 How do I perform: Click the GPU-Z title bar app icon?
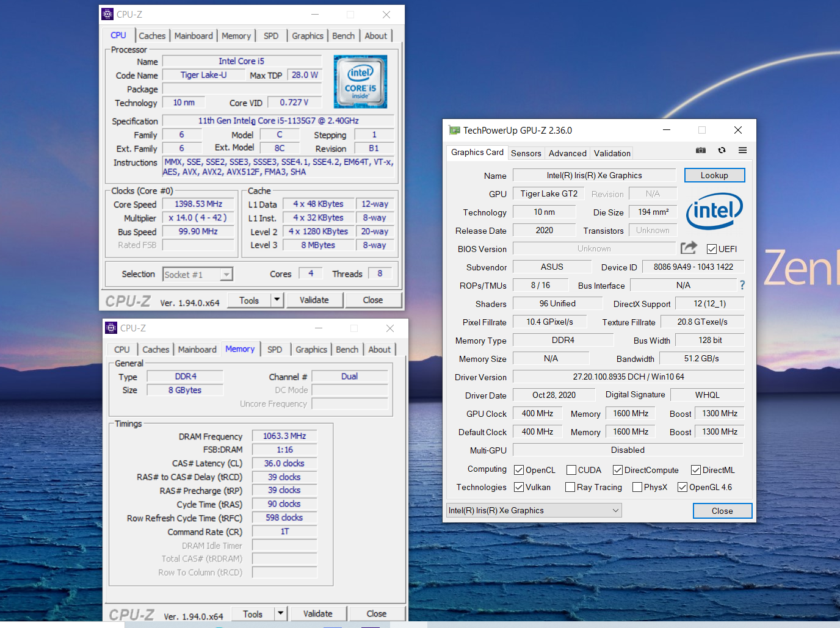coord(454,130)
